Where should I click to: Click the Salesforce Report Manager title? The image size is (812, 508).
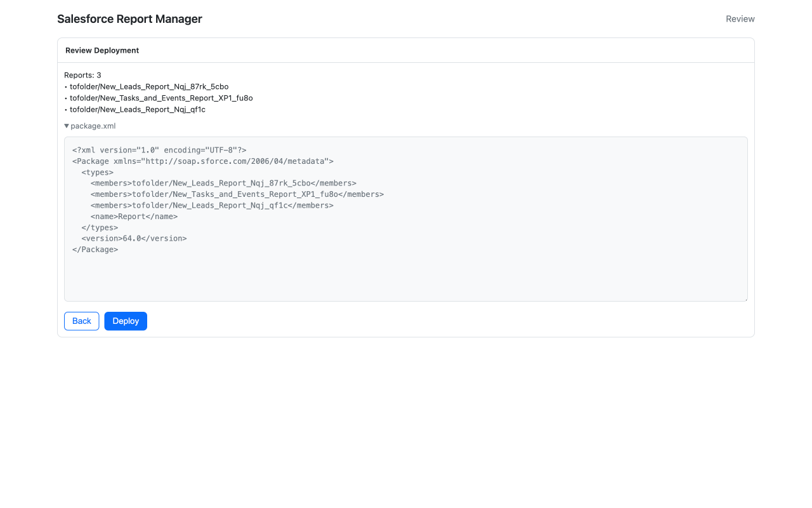coord(129,18)
